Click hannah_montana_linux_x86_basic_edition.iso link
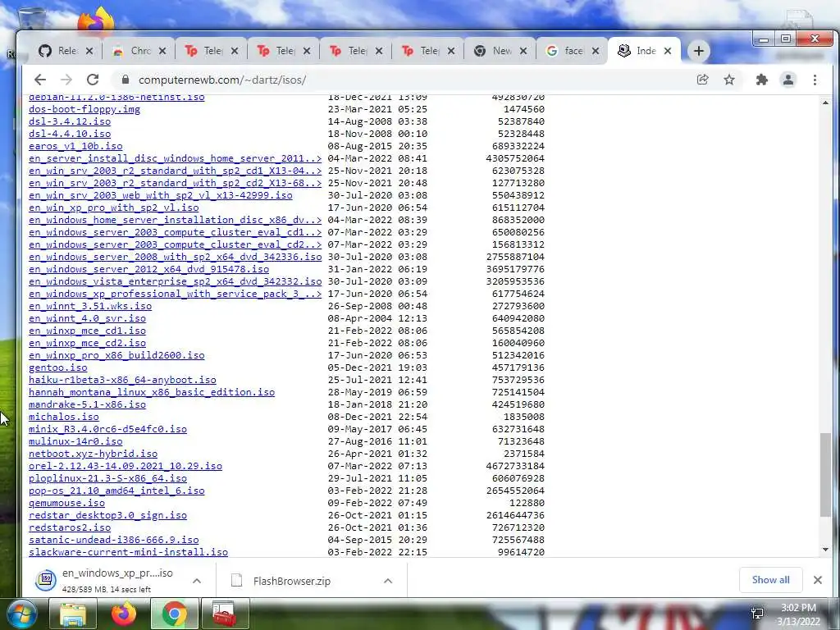The image size is (840, 630). 152,392
